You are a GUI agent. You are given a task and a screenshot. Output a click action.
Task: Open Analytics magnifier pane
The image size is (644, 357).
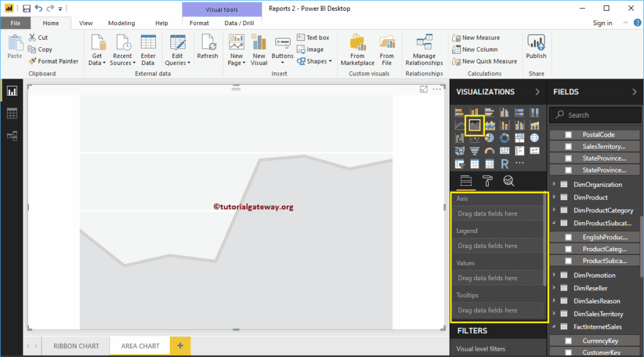click(x=508, y=181)
